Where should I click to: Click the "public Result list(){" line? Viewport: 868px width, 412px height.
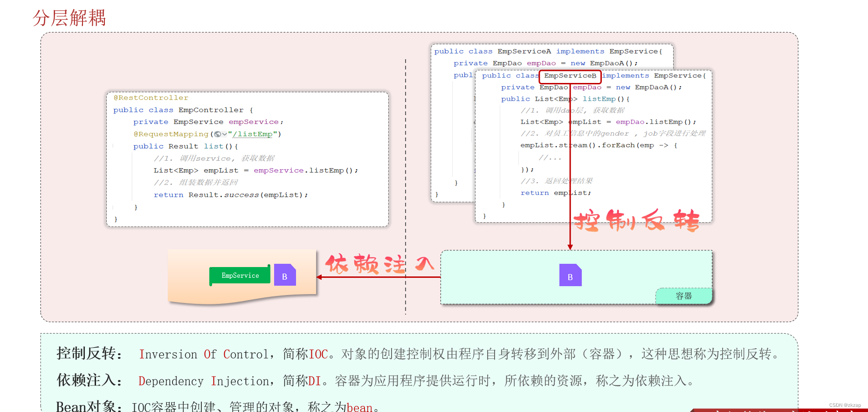[x=186, y=146]
